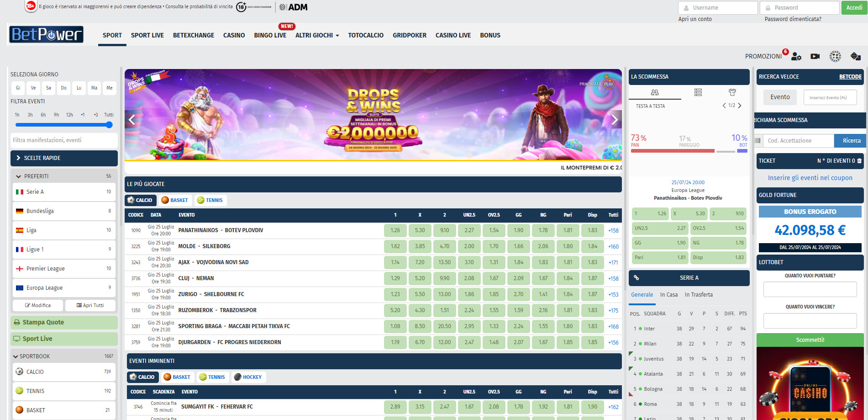
Task: Go to previous banner slide arrow
Action: pyautogui.click(x=132, y=120)
